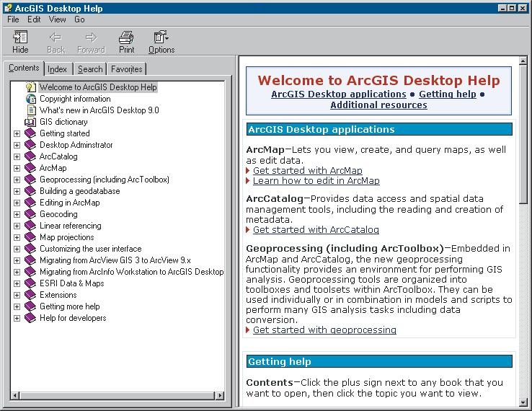Viewport: 532px width, 411px height.
Task: Select 'Copyright information' topic text
Action: tap(75, 99)
